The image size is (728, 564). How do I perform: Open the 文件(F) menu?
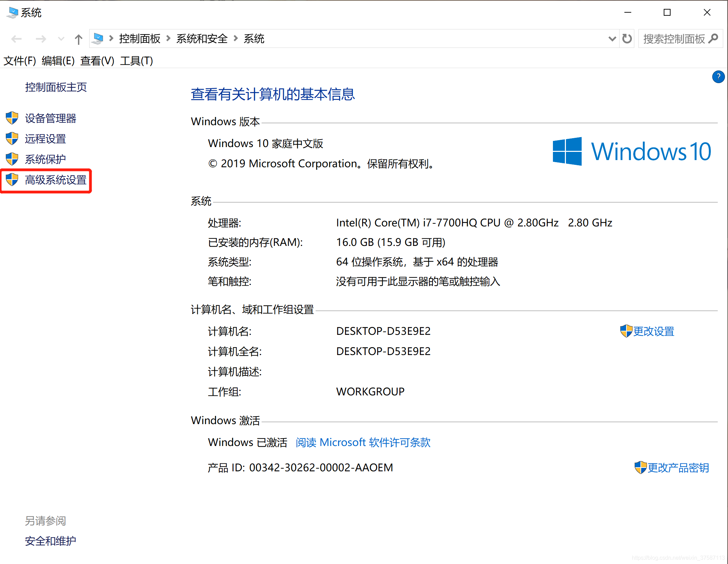[x=19, y=61]
